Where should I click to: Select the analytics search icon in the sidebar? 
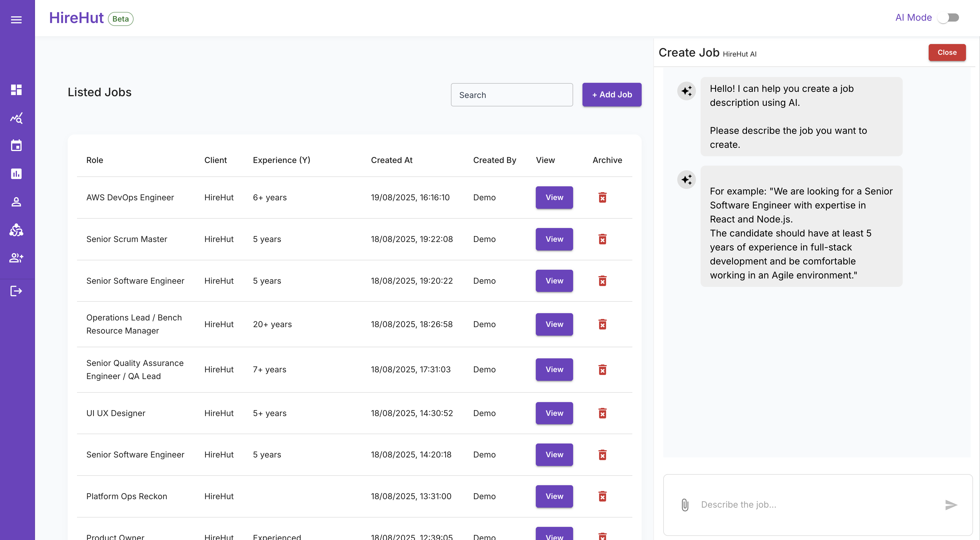pyautogui.click(x=16, y=118)
